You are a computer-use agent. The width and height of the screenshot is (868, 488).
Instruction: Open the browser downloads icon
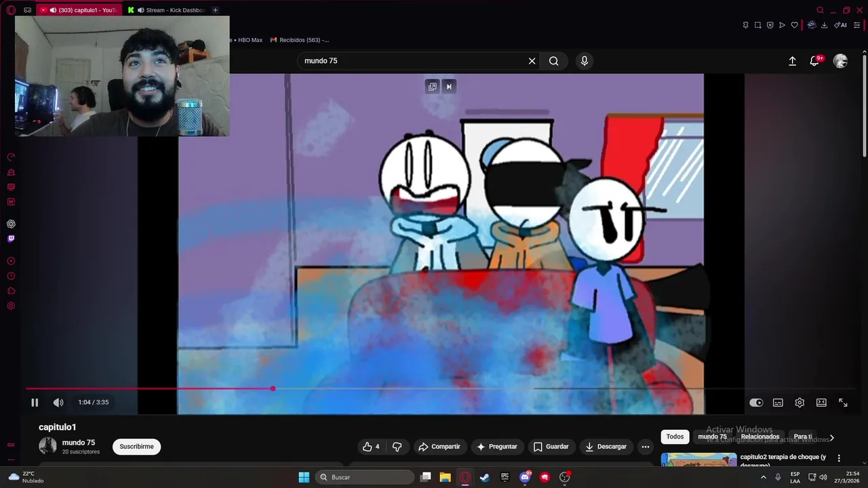tap(824, 25)
